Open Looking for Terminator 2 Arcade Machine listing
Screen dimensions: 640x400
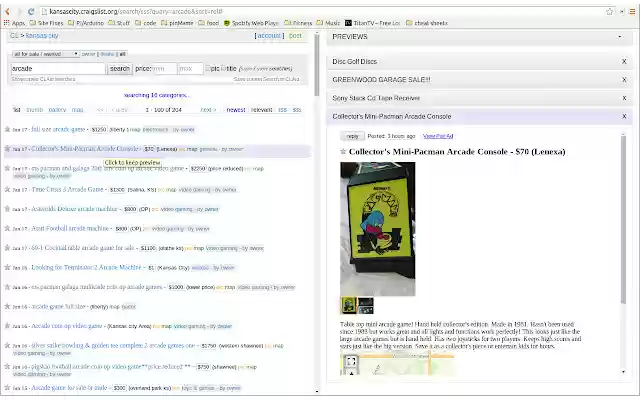click(86, 267)
